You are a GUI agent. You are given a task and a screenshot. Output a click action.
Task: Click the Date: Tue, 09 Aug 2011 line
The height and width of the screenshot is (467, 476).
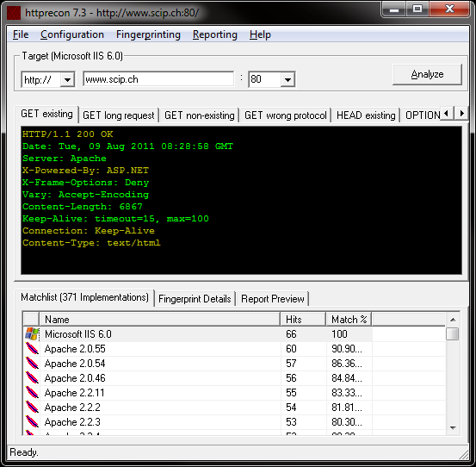click(127, 146)
